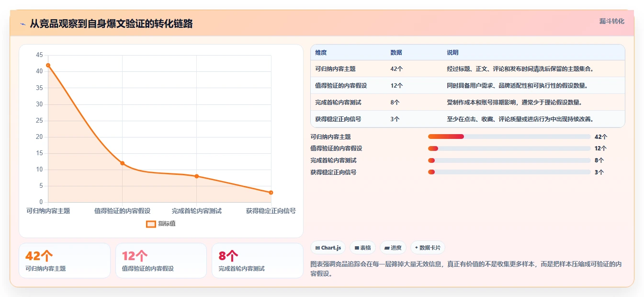Viewport: 644px width, 297px height.
Task: Click y-axis tick label 20
Action: click(39, 137)
